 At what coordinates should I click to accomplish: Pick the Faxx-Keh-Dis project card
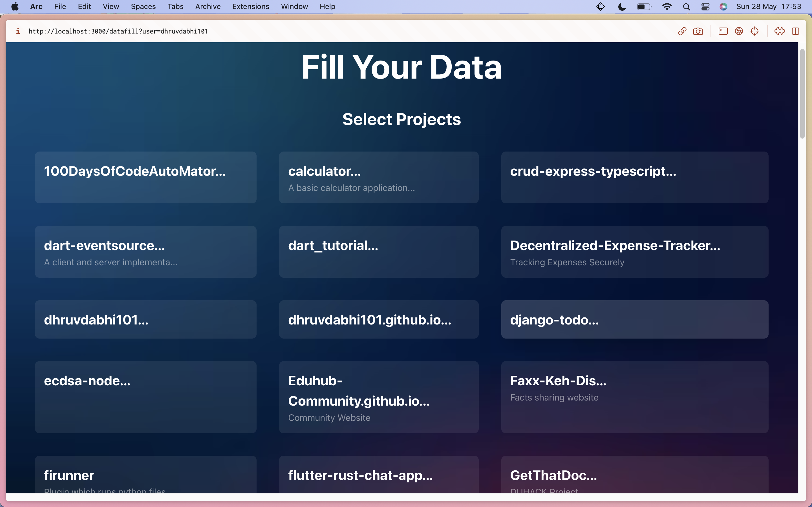point(634,397)
